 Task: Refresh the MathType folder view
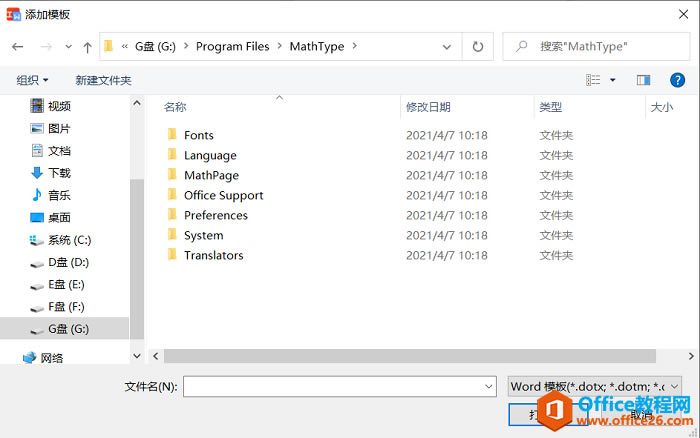coord(478,46)
